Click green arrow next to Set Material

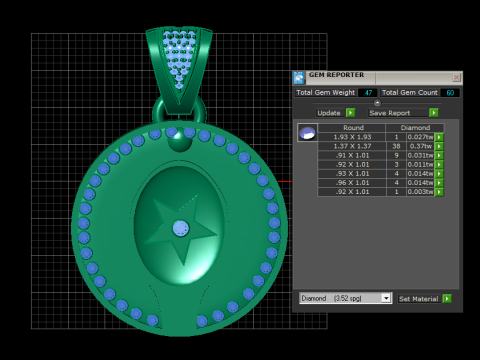pyautogui.click(x=447, y=299)
